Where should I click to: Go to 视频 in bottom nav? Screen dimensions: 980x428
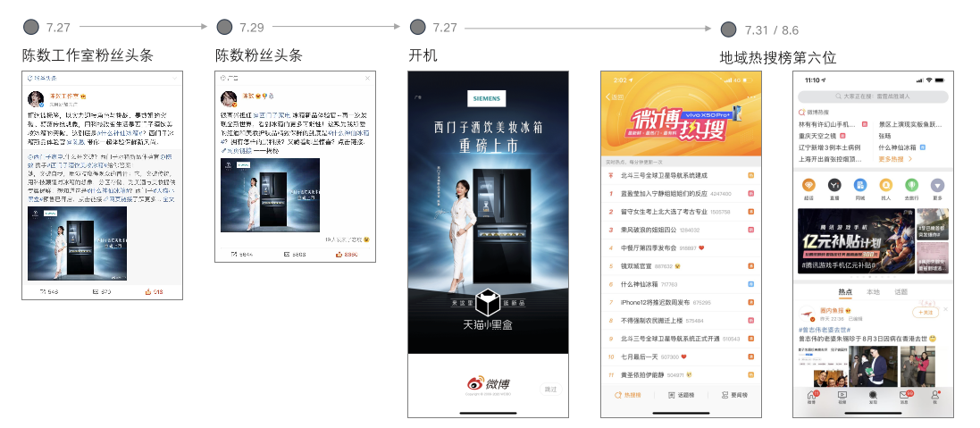point(842,398)
